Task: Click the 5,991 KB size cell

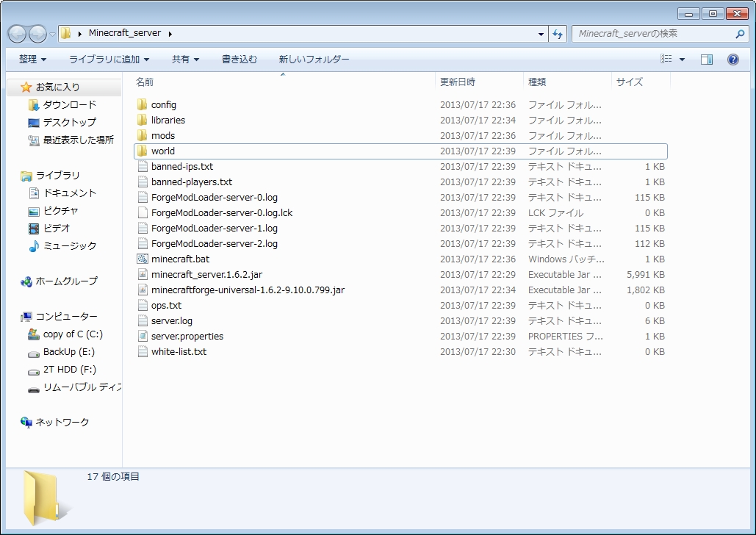Action: point(646,275)
